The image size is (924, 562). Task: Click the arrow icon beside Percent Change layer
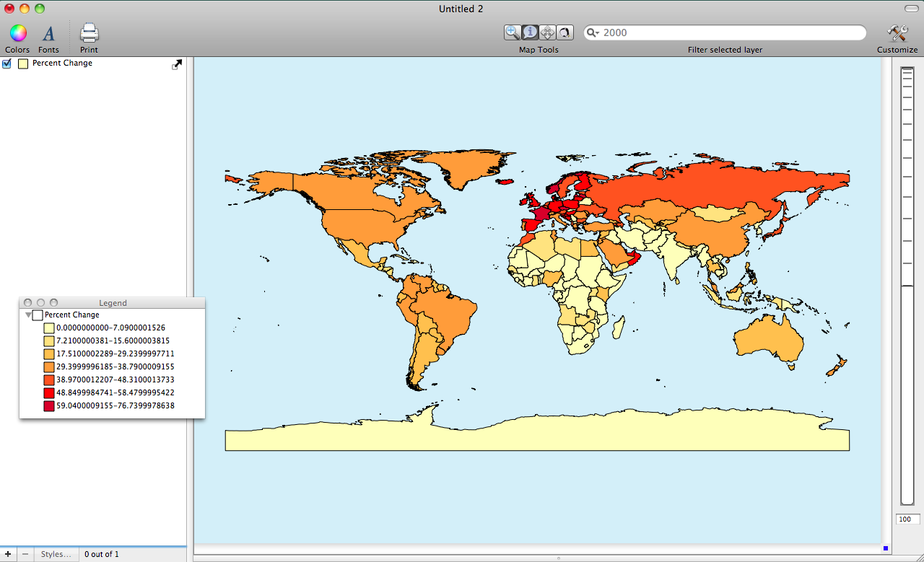pos(177,64)
